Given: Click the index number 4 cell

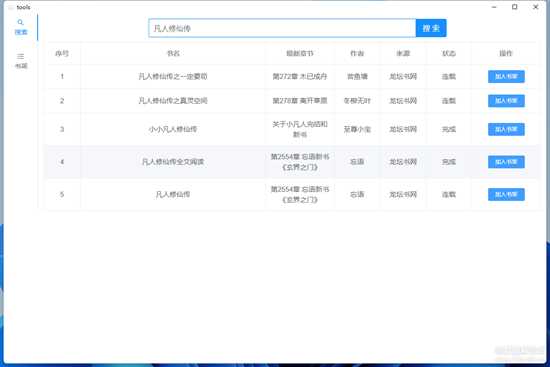Looking at the screenshot, I should pyautogui.click(x=62, y=162).
